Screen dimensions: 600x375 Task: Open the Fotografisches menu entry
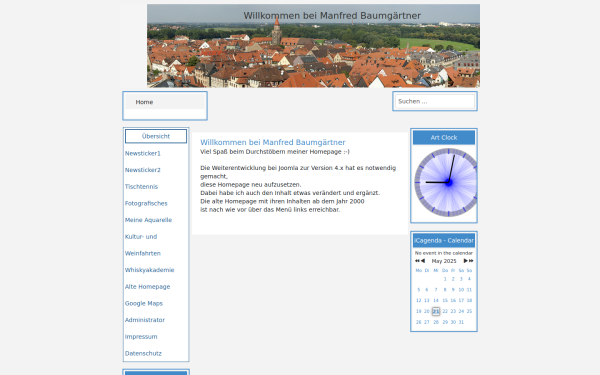pyautogui.click(x=146, y=203)
